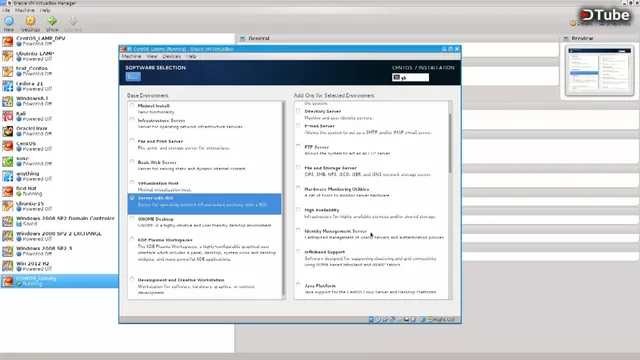640x360 pixels.
Task: Choose the File and Print Server option
Action: point(132,141)
